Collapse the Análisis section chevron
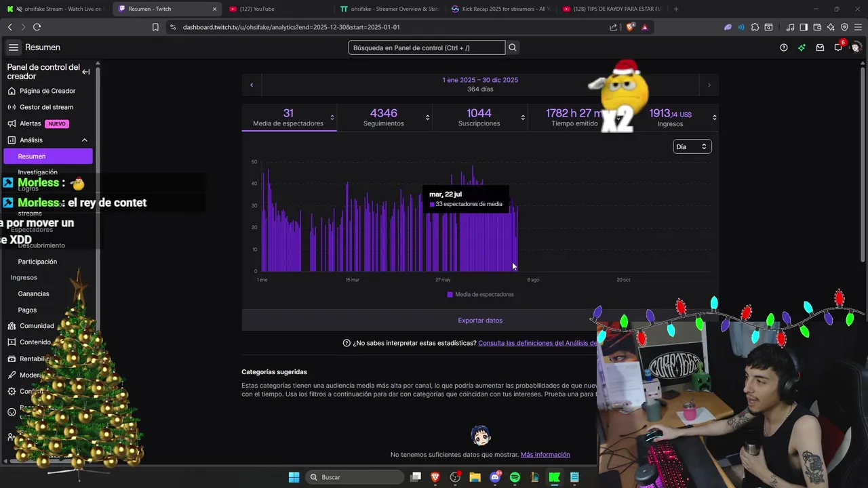Viewport: 868px width, 488px height. [x=85, y=140]
